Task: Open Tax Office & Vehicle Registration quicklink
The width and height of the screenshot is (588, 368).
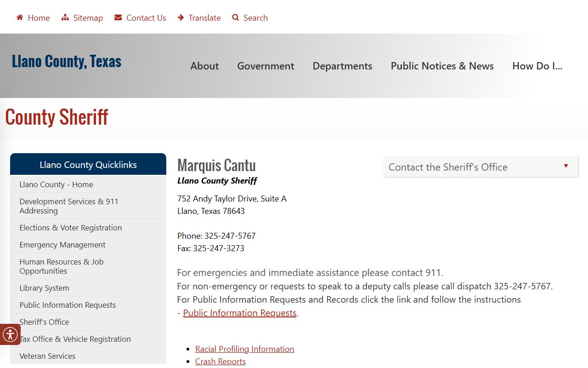Action: point(88,339)
